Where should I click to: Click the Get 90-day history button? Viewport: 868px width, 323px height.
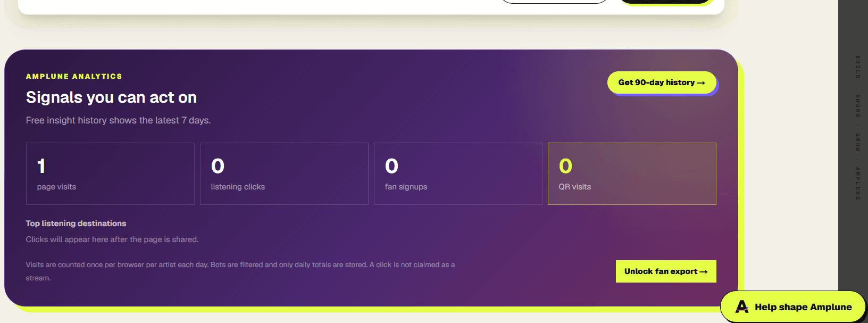pyautogui.click(x=662, y=82)
